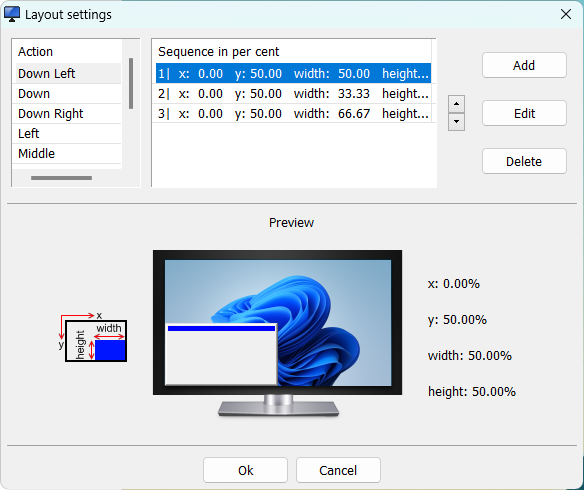Select sequence row 1 width 50.00
The height and width of the screenshot is (490, 584).
(293, 73)
